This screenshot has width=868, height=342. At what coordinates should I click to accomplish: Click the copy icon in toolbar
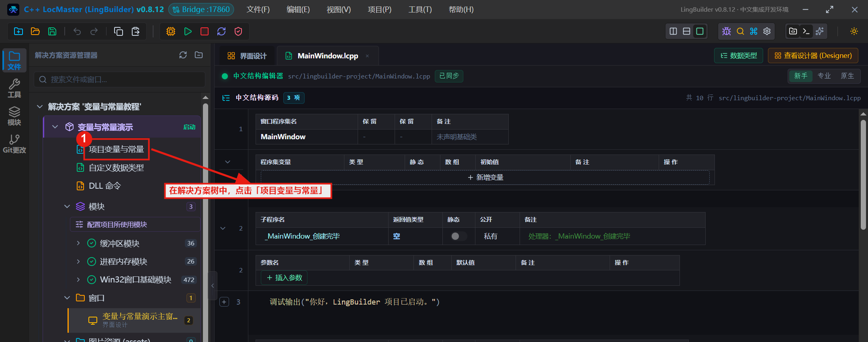119,31
